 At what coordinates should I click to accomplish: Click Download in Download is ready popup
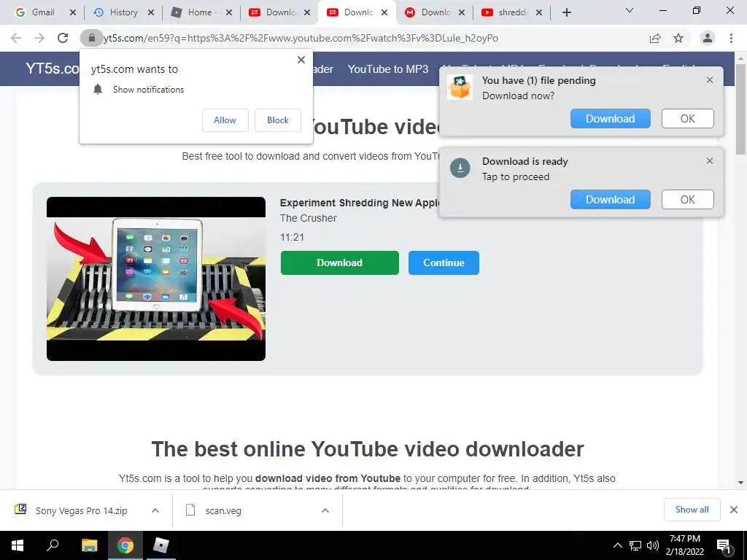click(x=611, y=200)
